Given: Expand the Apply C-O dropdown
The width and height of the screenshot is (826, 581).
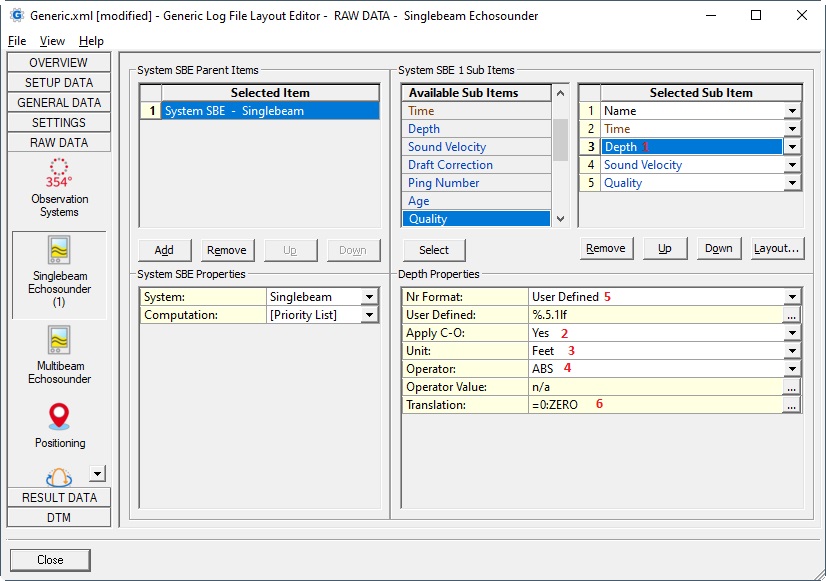Looking at the screenshot, I should tap(792, 333).
